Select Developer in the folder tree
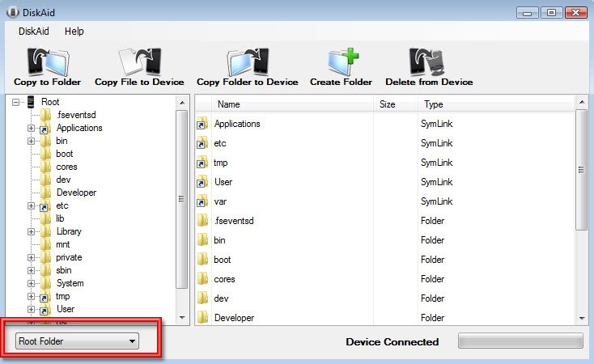Screen dimensions: 594x364 pos(77,193)
